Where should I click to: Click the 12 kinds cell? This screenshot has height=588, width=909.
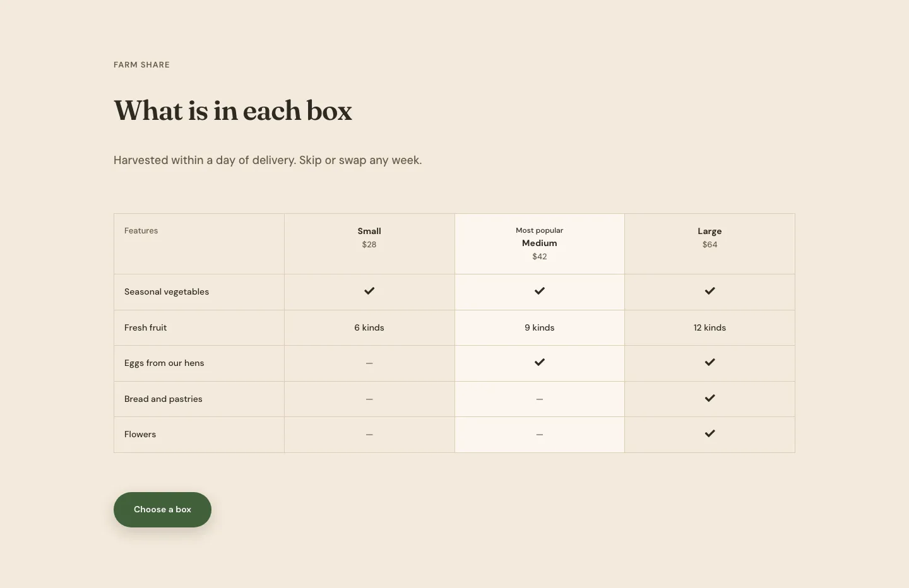click(710, 327)
